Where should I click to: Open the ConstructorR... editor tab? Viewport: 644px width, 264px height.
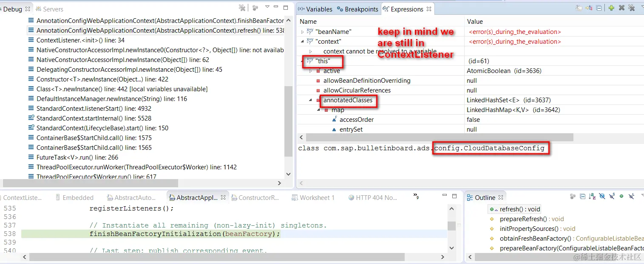(254, 197)
